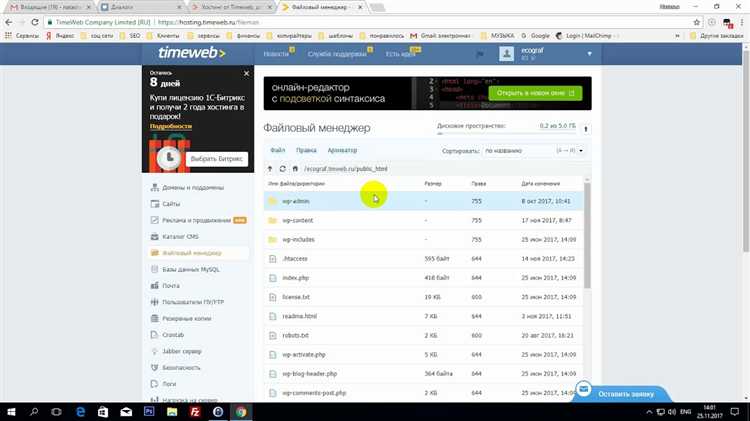This screenshot has width=750, height=421.
Task: Show more bookmarks via chevron
Action: point(677,36)
